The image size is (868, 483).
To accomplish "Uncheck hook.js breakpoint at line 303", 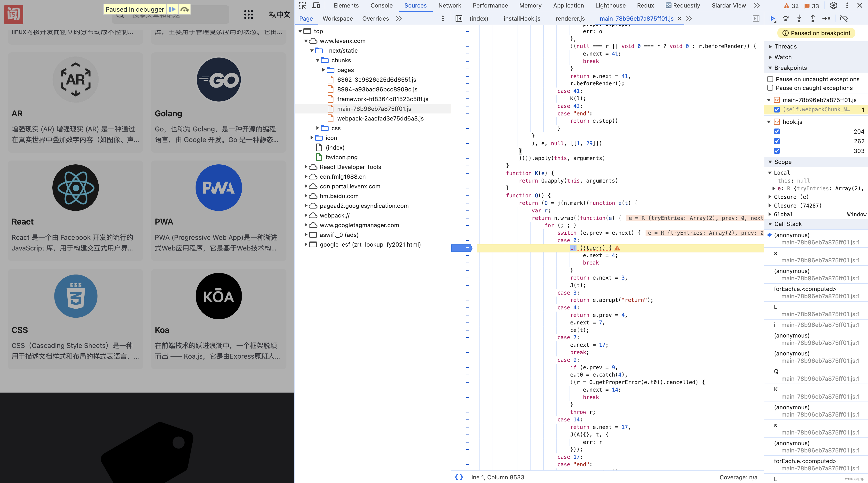I will point(777,151).
